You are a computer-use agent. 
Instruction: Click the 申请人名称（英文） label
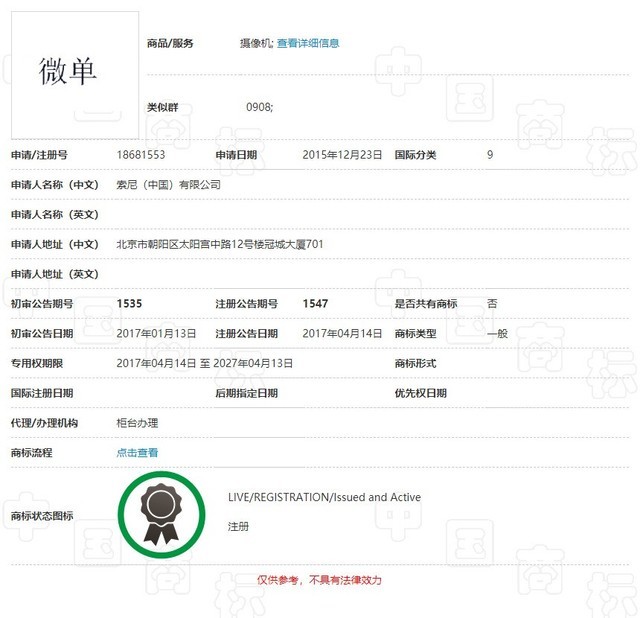point(55,215)
